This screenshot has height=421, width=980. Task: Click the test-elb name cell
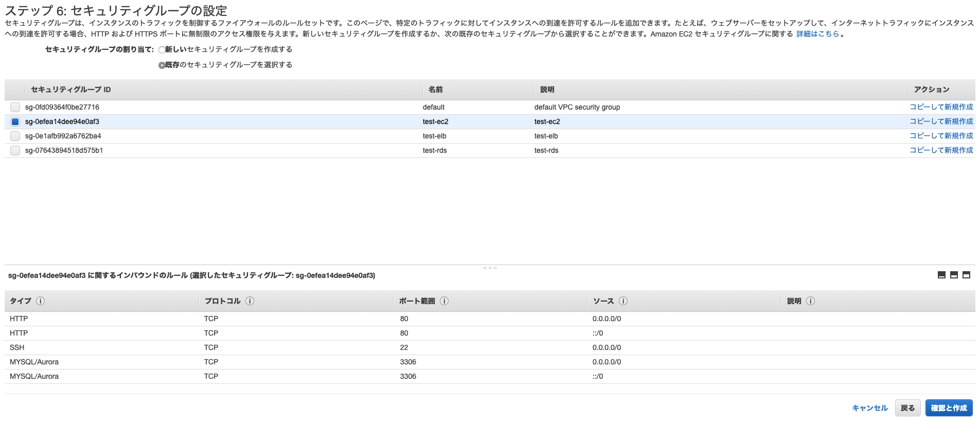coord(434,136)
